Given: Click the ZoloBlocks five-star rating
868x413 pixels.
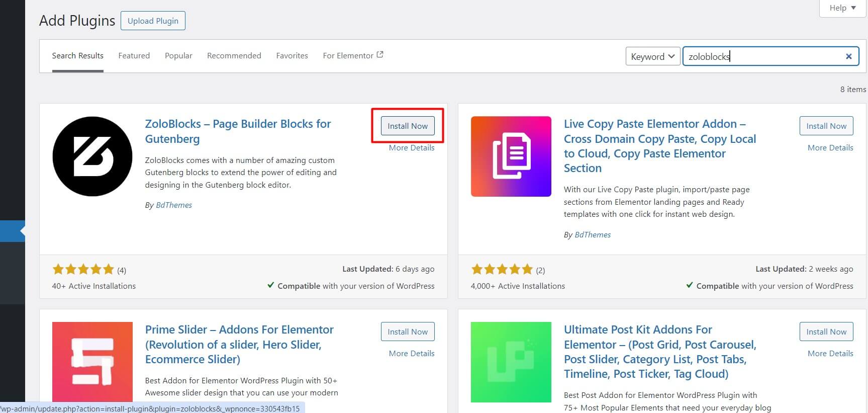Looking at the screenshot, I should 83,270.
